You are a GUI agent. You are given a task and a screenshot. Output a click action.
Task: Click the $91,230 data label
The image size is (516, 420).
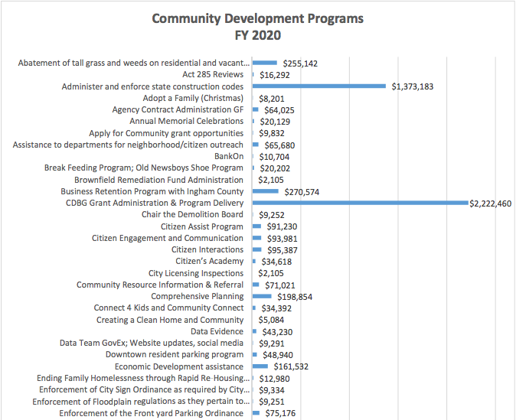tap(282, 226)
